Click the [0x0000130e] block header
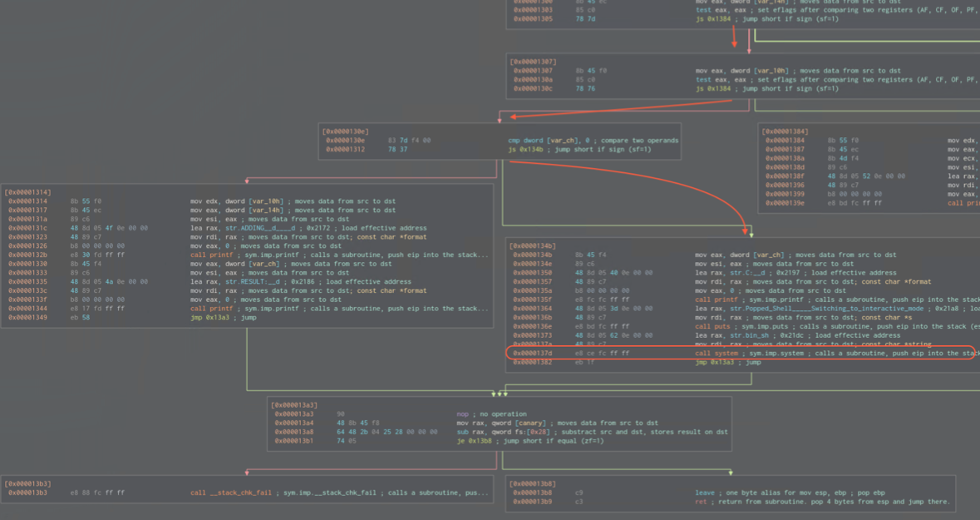Viewport: 980px width, 520px height. (347, 131)
